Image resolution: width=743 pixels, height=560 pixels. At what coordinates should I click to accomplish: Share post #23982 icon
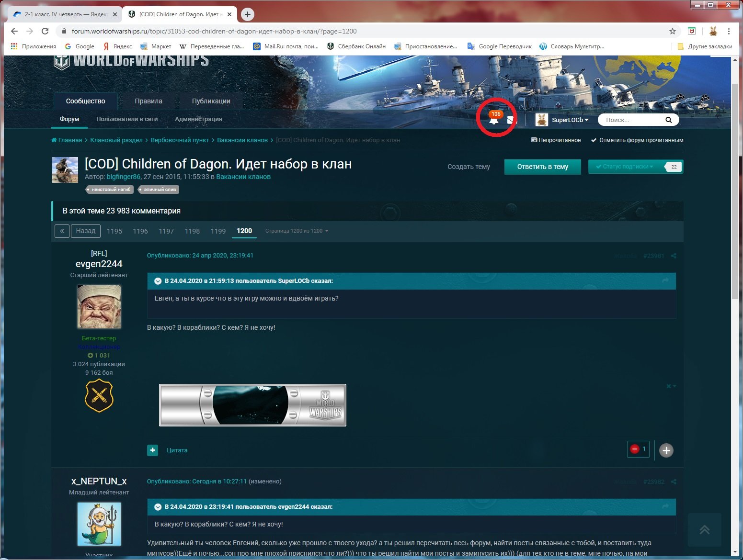(x=674, y=482)
